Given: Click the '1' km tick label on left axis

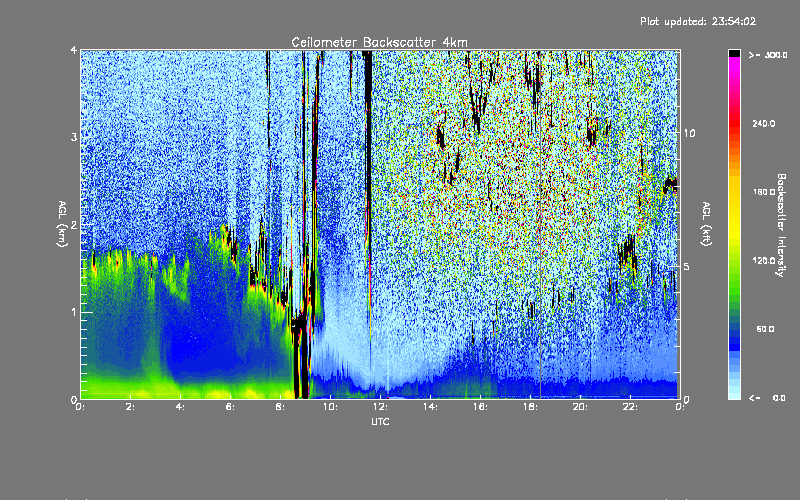Looking at the screenshot, I should click(x=74, y=312).
